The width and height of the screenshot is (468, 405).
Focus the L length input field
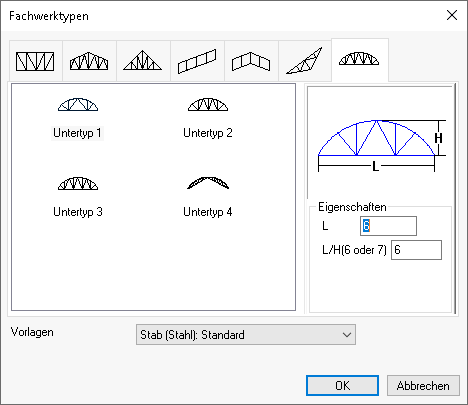pos(388,226)
